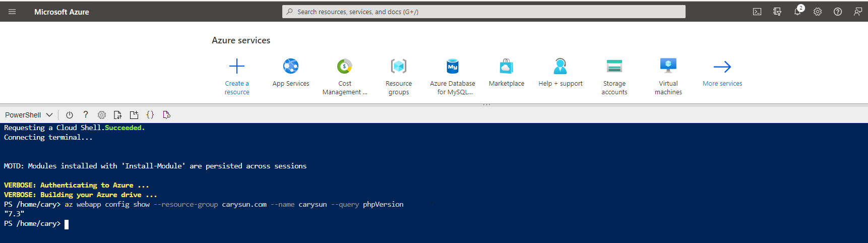Open the Help question mark in top bar

(x=838, y=12)
